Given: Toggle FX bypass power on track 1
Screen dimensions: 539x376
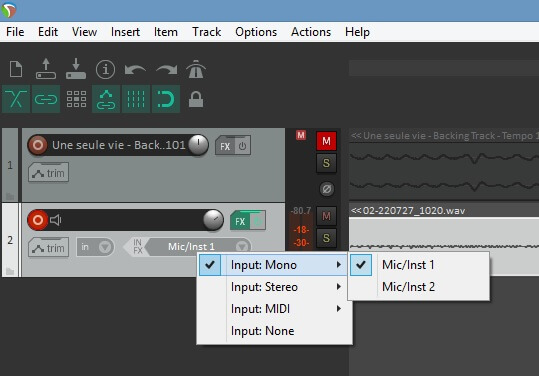Looking at the screenshot, I should click(x=242, y=146).
